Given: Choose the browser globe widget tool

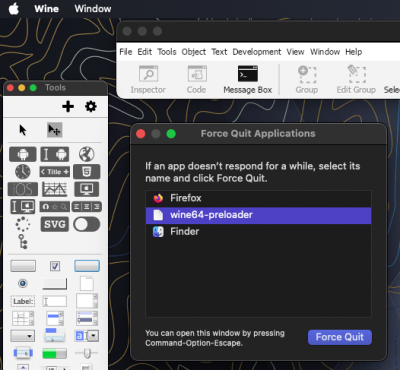Looking at the screenshot, I should pos(87,154).
